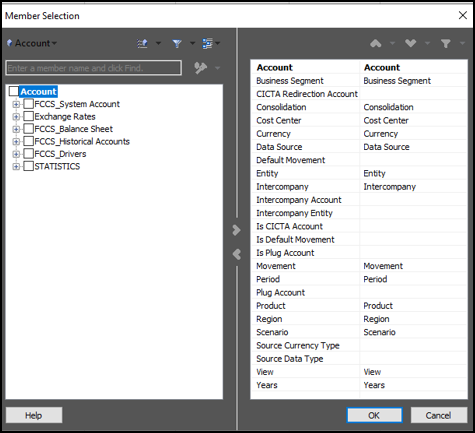Click the member options icon next to Account

[x=143, y=43]
